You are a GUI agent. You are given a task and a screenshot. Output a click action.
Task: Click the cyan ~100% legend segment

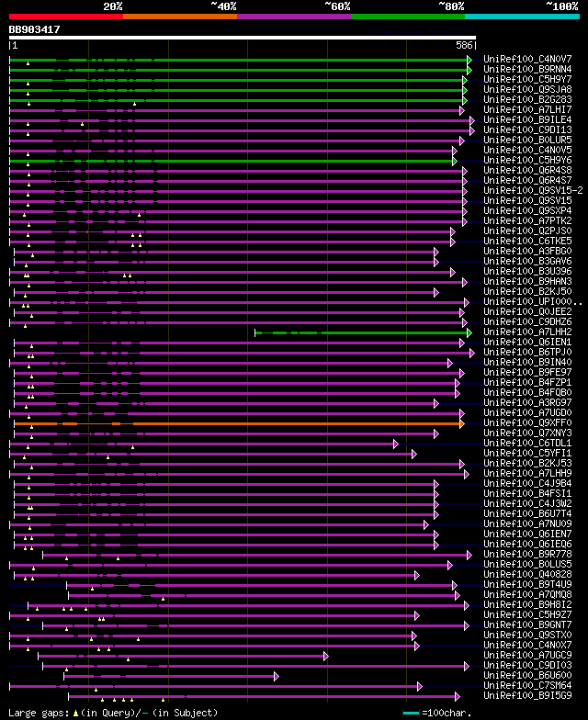coord(522,17)
